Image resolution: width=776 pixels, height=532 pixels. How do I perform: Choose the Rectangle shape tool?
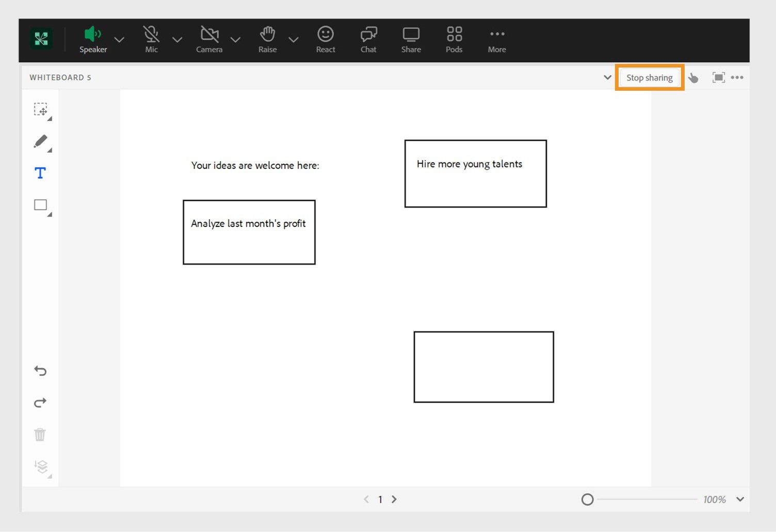tap(41, 205)
